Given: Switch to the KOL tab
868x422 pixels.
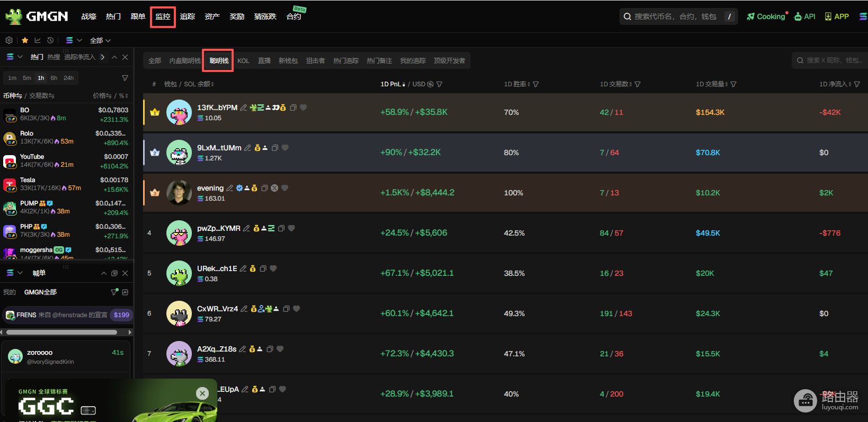Looking at the screenshot, I should 243,61.
